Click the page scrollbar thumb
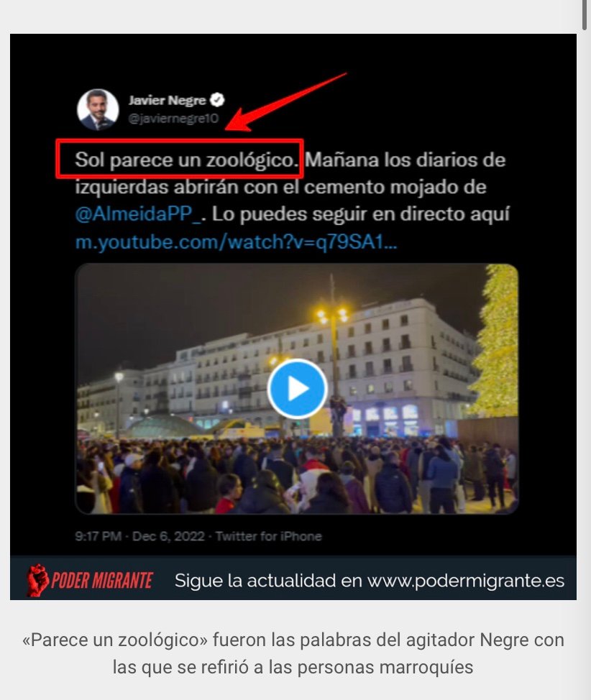 (x=586, y=14)
